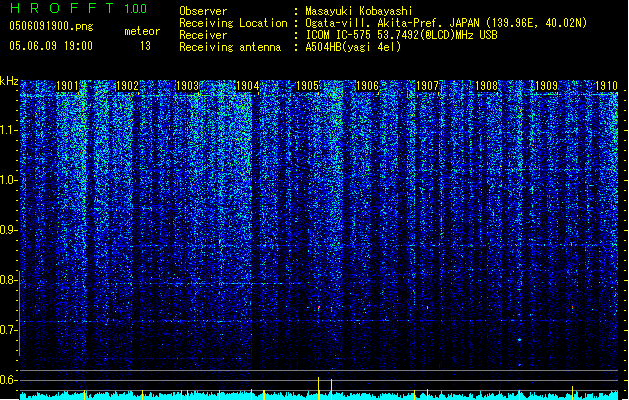The image size is (629, 400).
Task: Click the 'Observer' field label
Action: (x=203, y=11)
